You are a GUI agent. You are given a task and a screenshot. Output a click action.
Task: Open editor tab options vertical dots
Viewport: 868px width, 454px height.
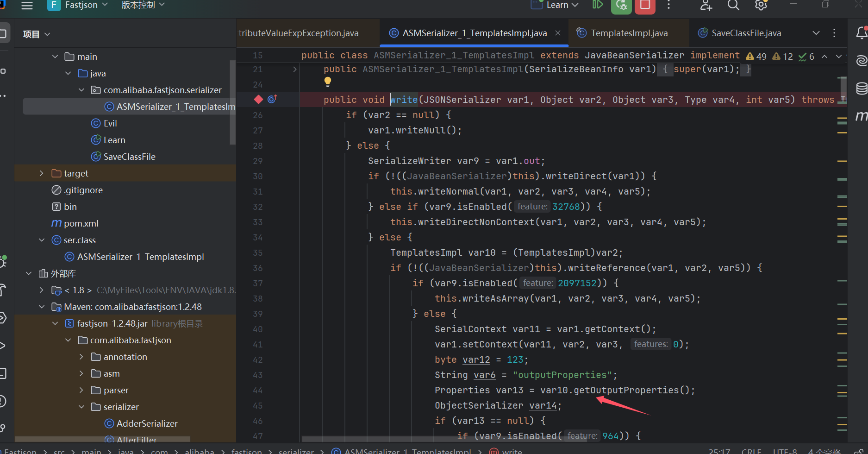(834, 33)
